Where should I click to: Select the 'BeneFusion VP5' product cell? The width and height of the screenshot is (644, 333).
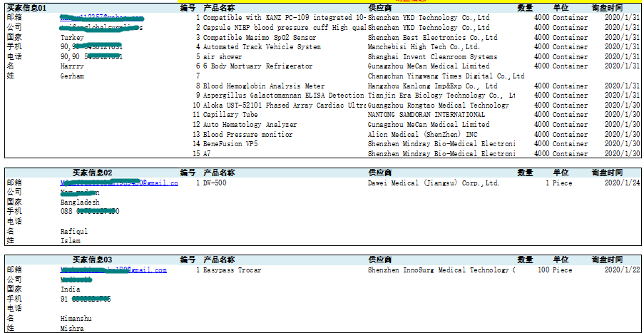[x=230, y=144]
